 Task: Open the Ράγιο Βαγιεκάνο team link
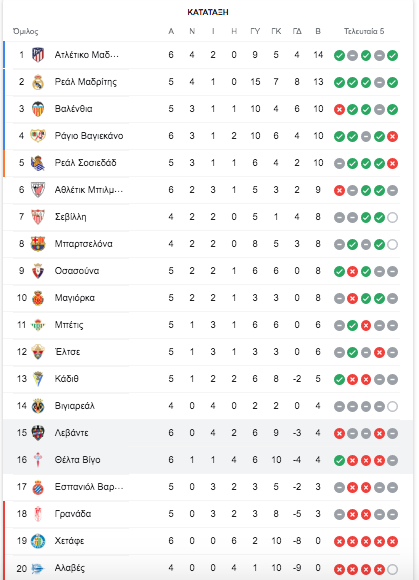(x=89, y=136)
